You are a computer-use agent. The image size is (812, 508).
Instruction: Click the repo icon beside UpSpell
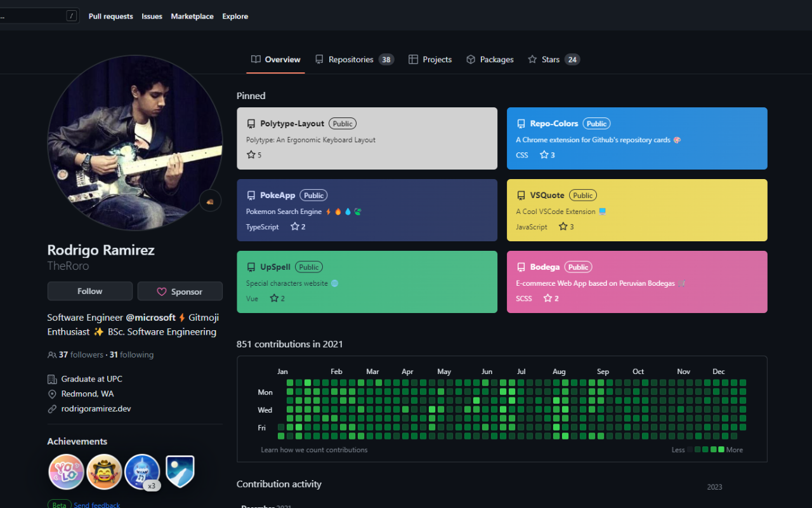[251, 267]
